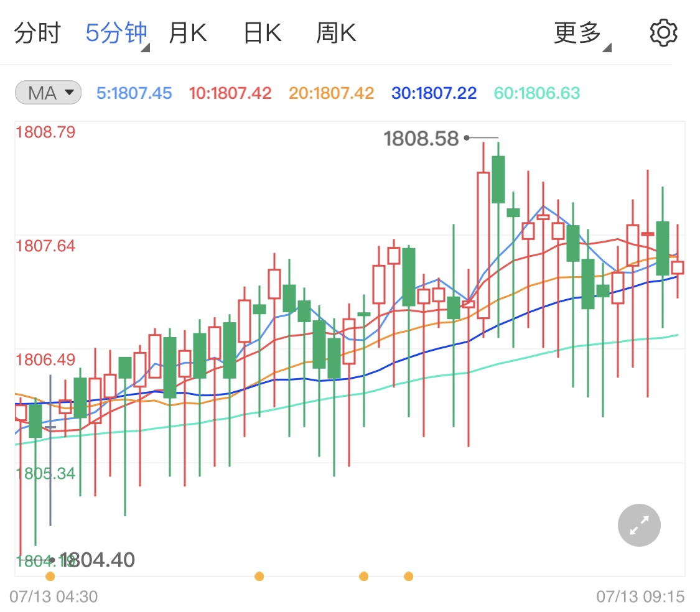Click the 1808.58 high price marker
700x612 pixels.
click(x=421, y=138)
